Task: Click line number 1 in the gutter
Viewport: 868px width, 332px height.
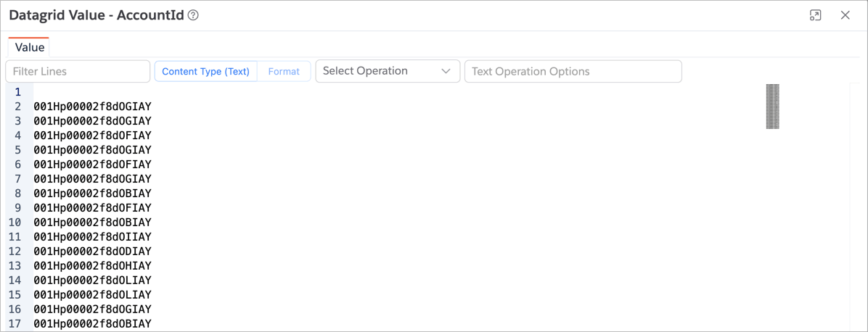Action: [x=17, y=92]
